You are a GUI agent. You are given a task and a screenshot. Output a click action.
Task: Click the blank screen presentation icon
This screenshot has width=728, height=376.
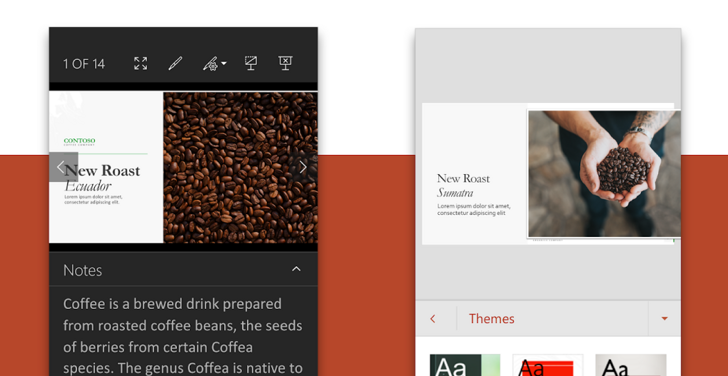(x=251, y=64)
